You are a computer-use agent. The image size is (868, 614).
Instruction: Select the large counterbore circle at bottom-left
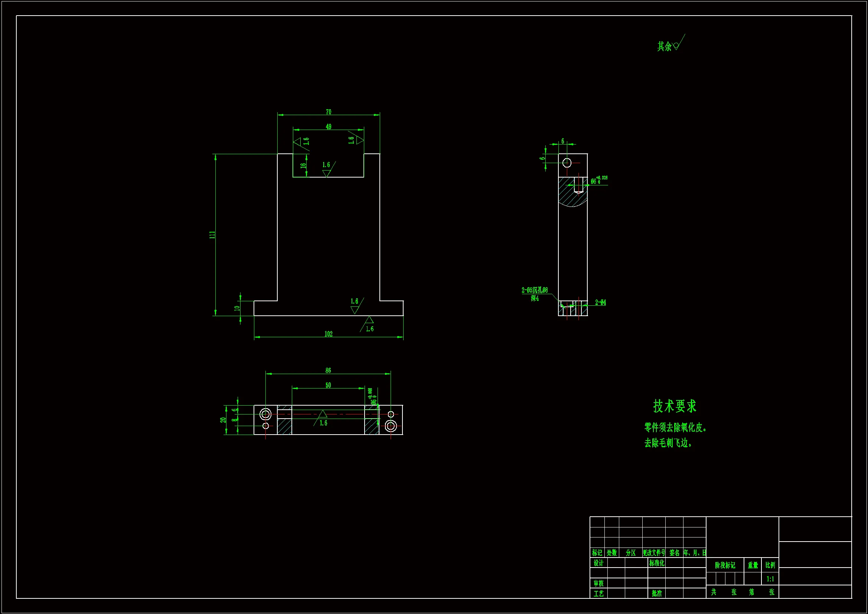click(x=265, y=414)
